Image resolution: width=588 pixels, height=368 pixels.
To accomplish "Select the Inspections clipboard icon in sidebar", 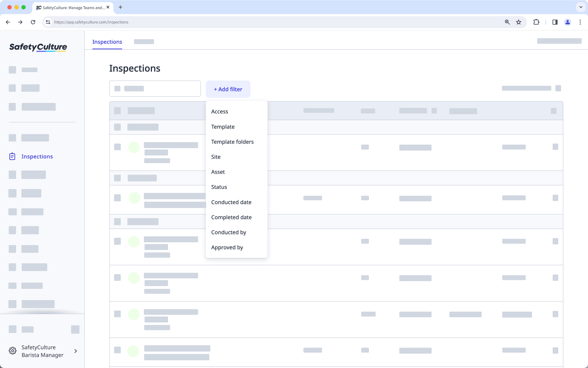I will 12,156.
